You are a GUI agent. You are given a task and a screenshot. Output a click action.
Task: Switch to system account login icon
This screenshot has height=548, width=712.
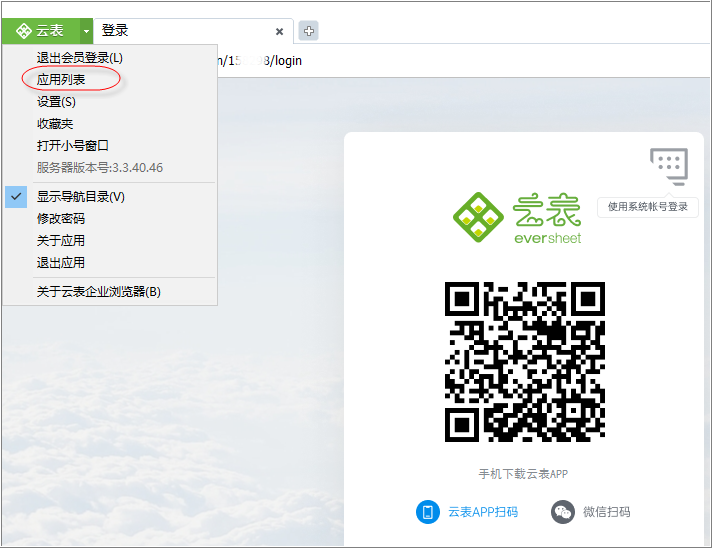click(669, 166)
